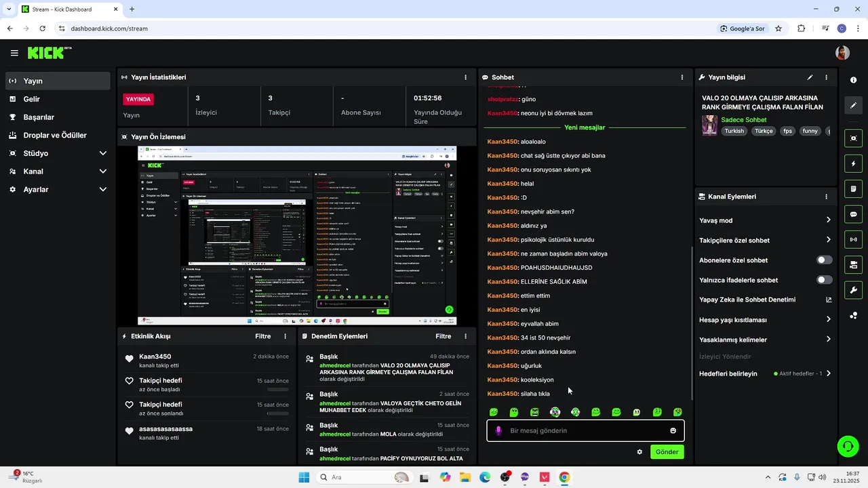Click Google'a Sor button in address bar
The height and width of the screenshot is (488, 868).
tap(743, 28)
